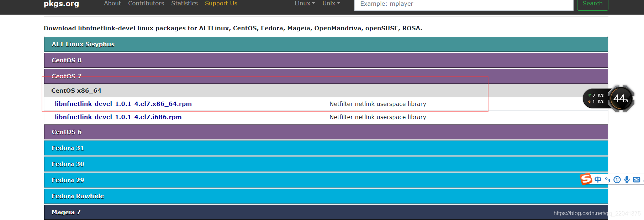
Task: Open the Sogou soft keyboard icon
Action: [x=637, y=180]
